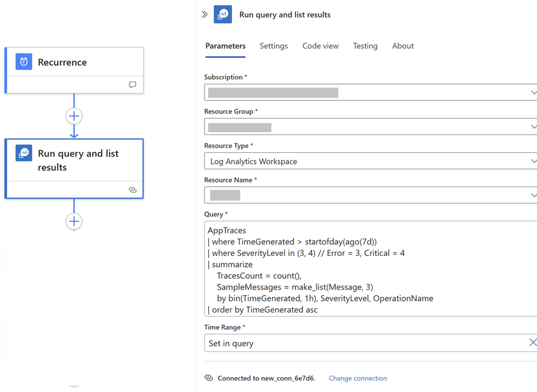Click inside the Query text box
This screenshot has height=392, width=537.
pos(371,269)
